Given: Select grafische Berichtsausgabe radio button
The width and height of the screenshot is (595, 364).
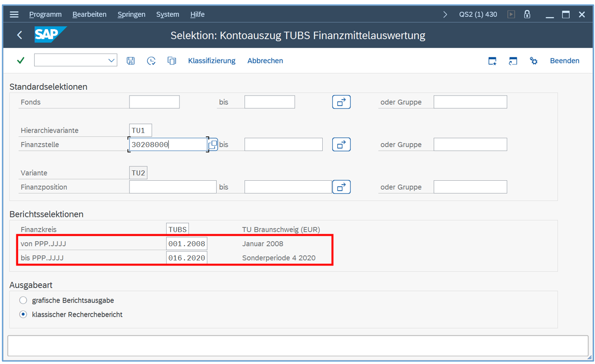Looking at the screenshot, I should pos(23,300).
